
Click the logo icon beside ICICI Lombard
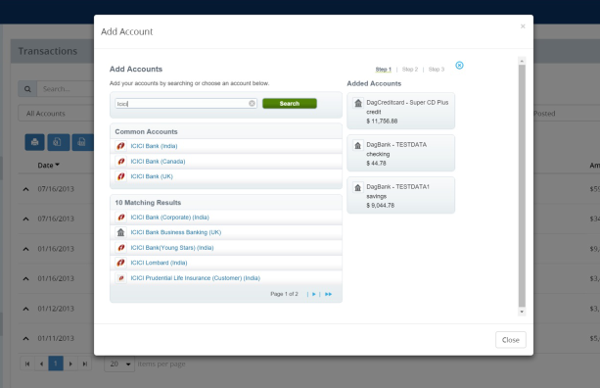(x=121, y=262)
